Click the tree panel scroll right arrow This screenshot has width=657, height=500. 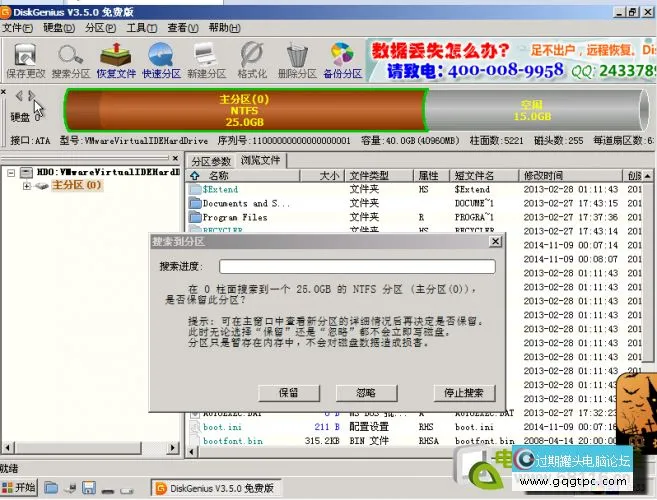173,448
